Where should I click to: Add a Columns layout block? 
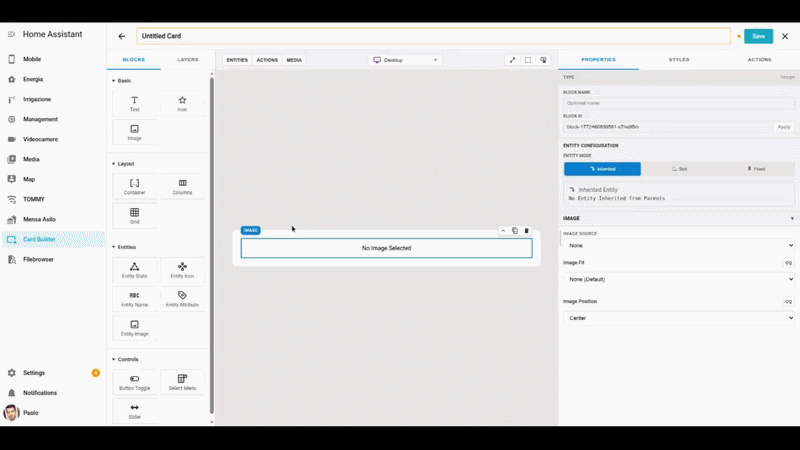pos(182,187)
